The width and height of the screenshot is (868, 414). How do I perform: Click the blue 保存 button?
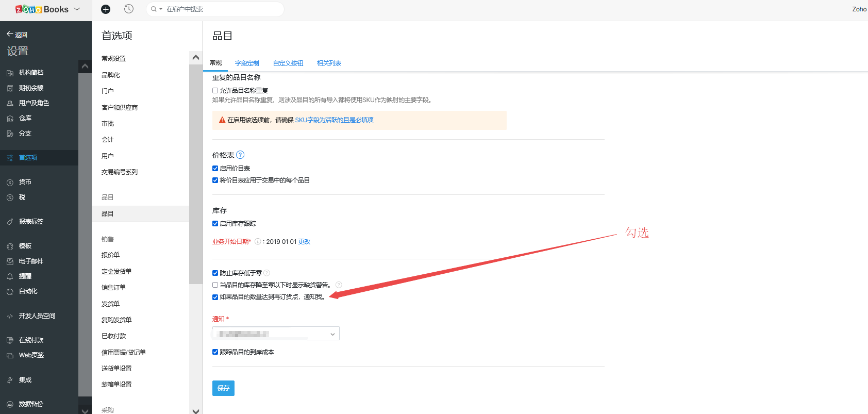223,388
